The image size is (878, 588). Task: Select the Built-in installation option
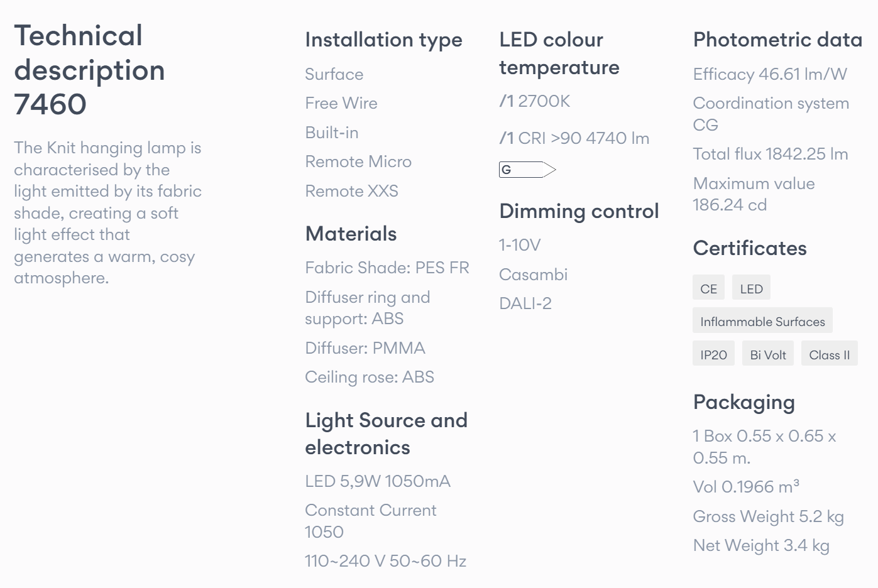332,133
